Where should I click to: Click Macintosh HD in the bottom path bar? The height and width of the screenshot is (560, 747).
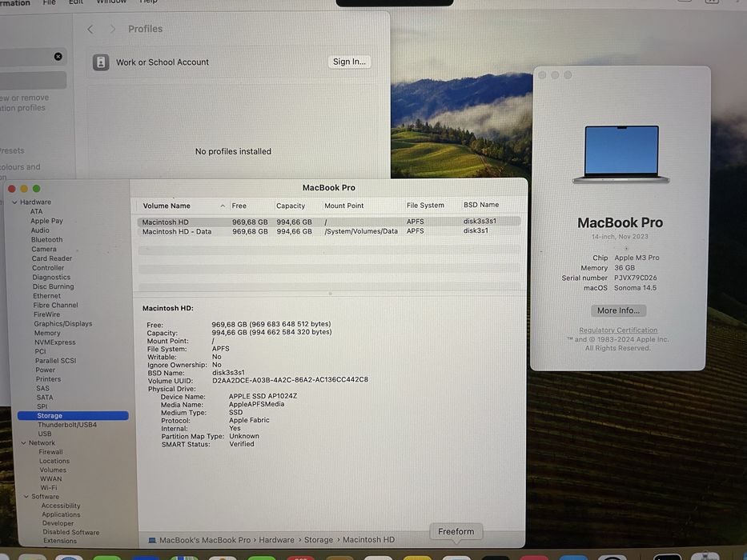(369, 540)
